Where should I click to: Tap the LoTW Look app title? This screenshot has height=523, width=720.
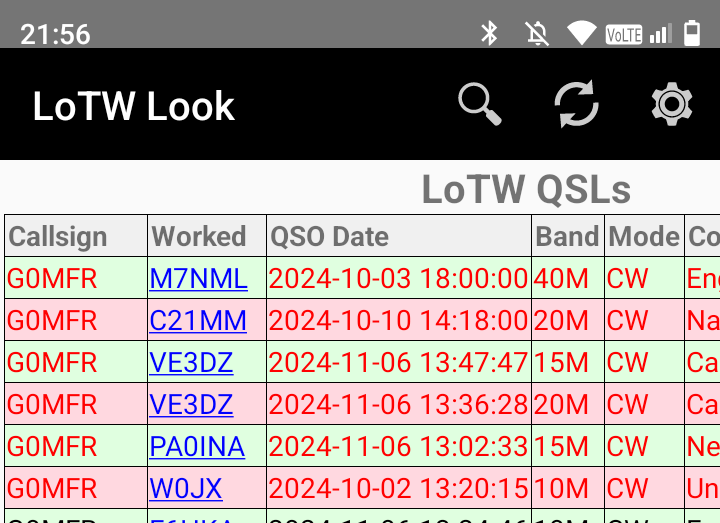[134, 106]
